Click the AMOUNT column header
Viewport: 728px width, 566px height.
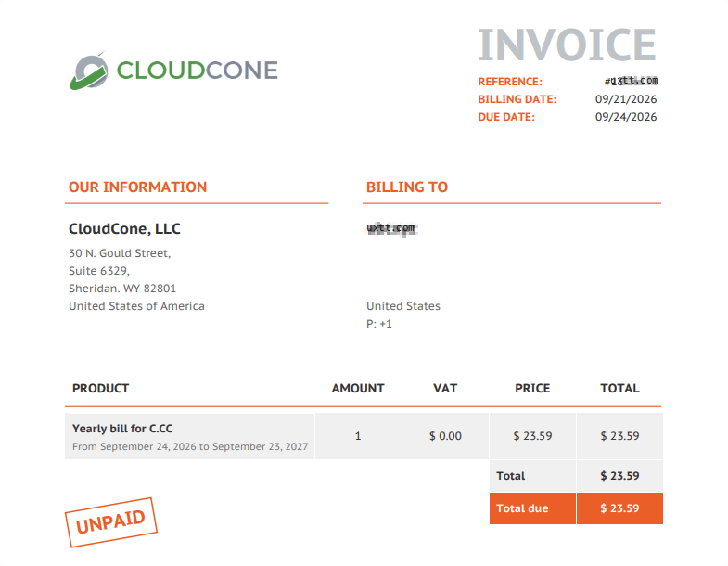click(x=357, y=389)
